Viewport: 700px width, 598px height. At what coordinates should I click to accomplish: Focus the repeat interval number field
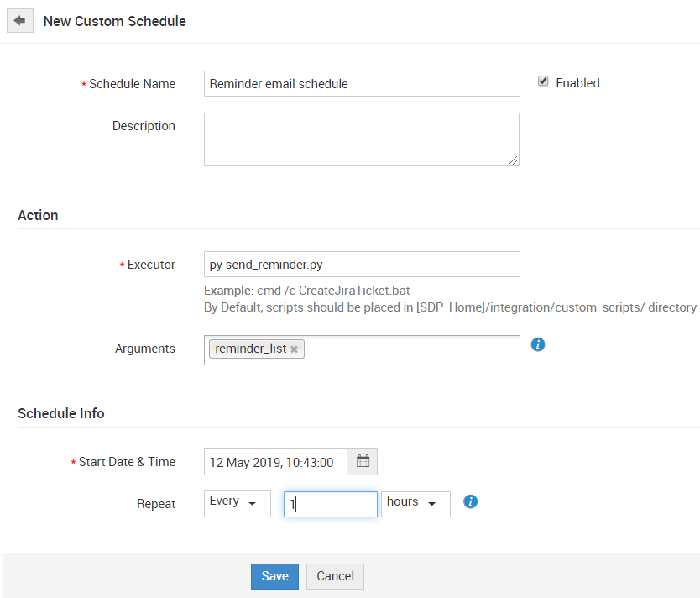coord(330,504)
